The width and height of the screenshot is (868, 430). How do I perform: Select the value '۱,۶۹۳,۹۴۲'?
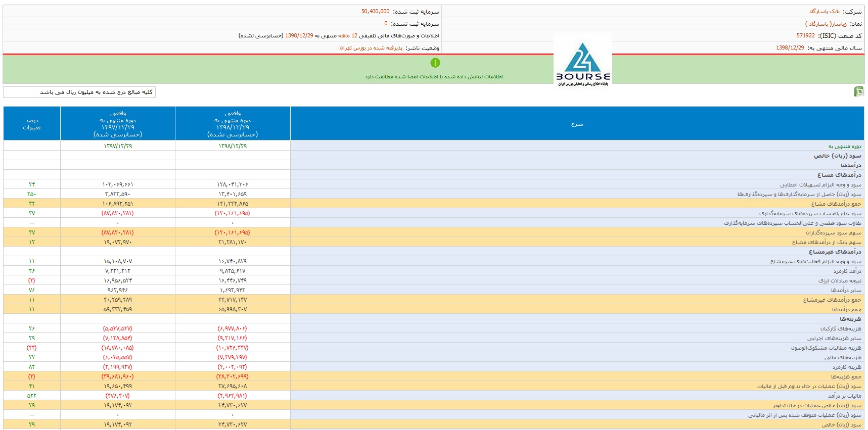[233, 290]
